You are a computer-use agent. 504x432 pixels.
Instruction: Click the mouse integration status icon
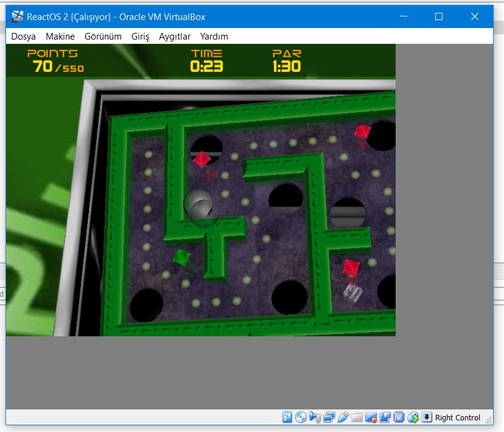(x=413, y=417)
